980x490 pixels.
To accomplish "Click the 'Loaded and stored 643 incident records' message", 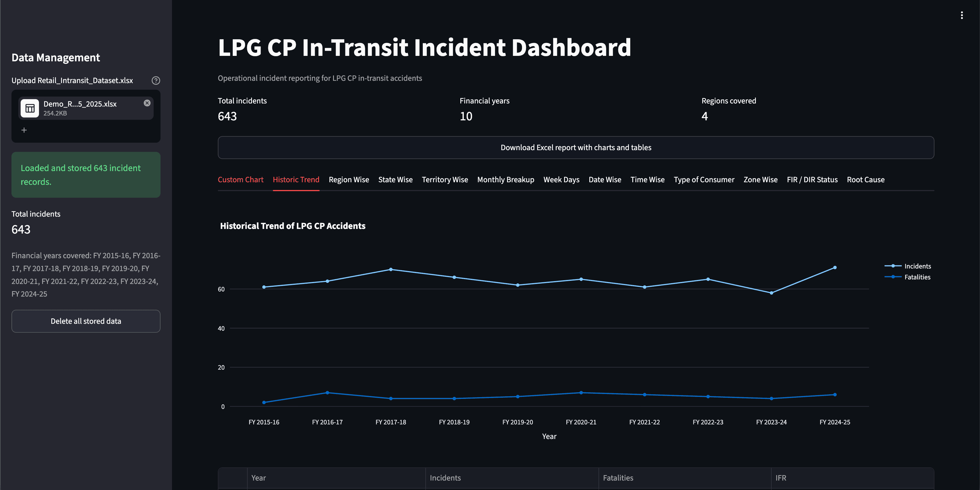I will click(x=86, y=175).
